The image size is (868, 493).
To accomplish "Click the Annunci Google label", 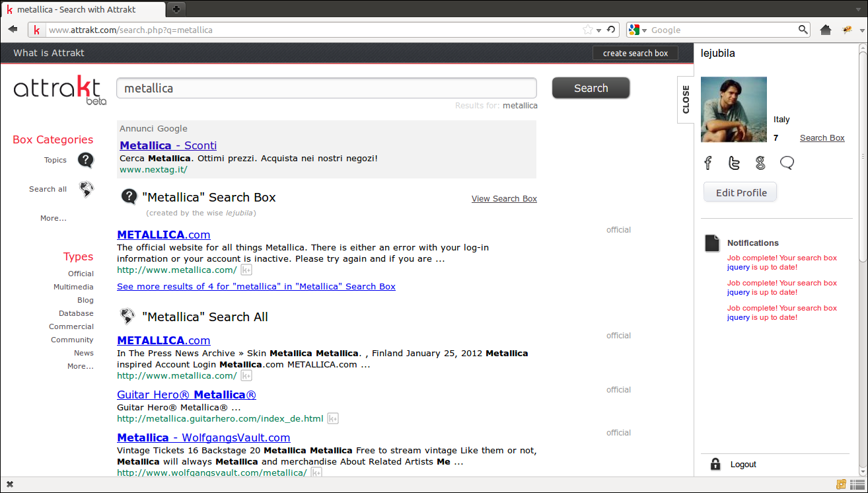I will click(153, 128).
